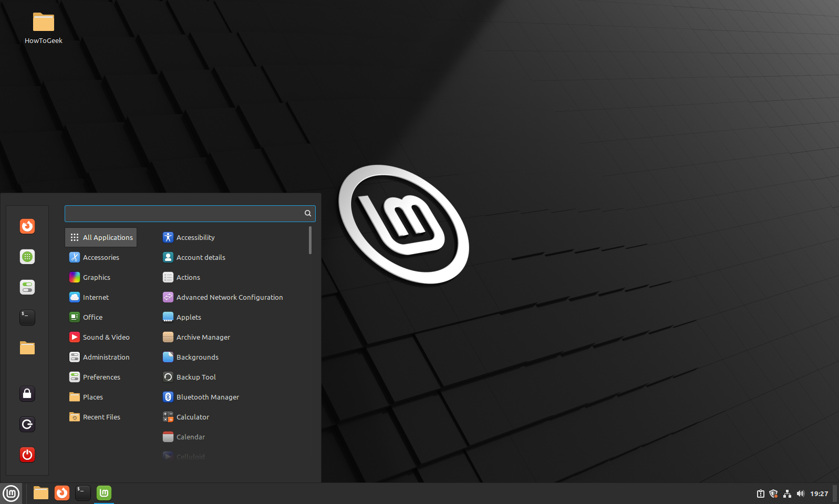
Task: Open Files folder icon in the favorites sidebar
Action: click(27, 348)
